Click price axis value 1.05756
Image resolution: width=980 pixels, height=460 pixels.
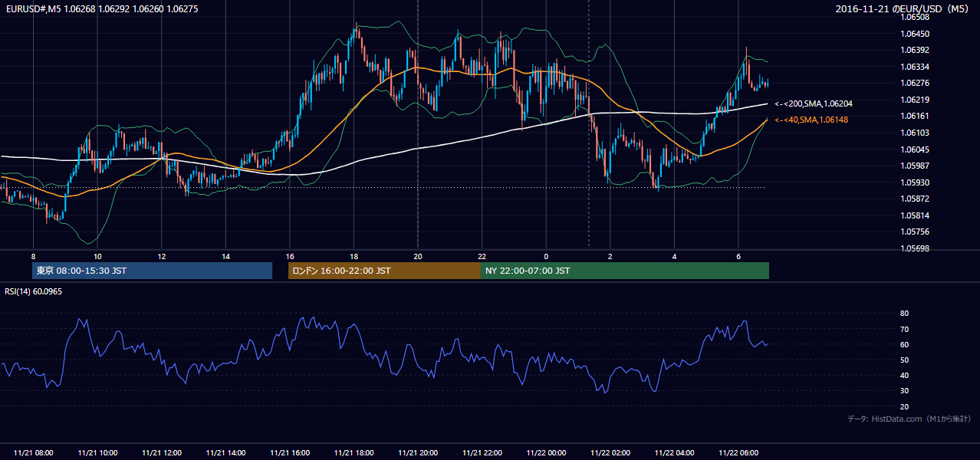pyautogui.click(x=914, y=232)
